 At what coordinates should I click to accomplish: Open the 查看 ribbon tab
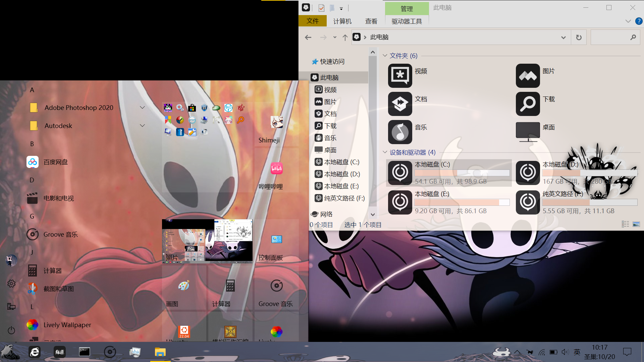(x=371, y=21)
